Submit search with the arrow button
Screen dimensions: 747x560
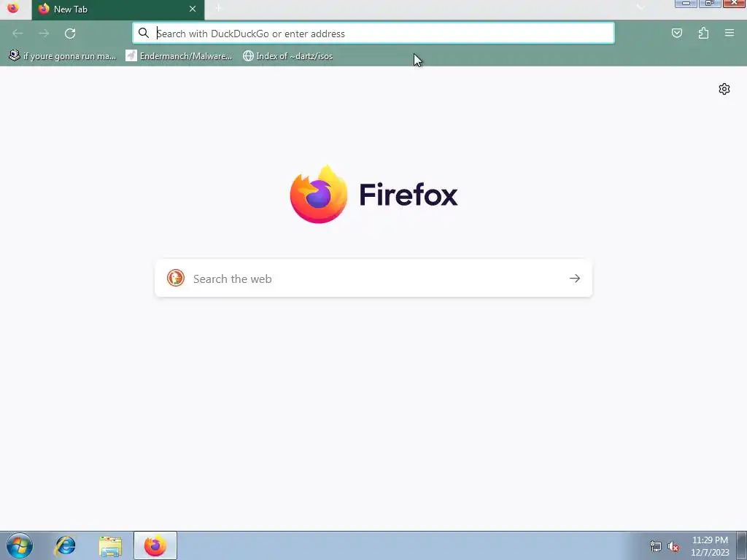575,279
